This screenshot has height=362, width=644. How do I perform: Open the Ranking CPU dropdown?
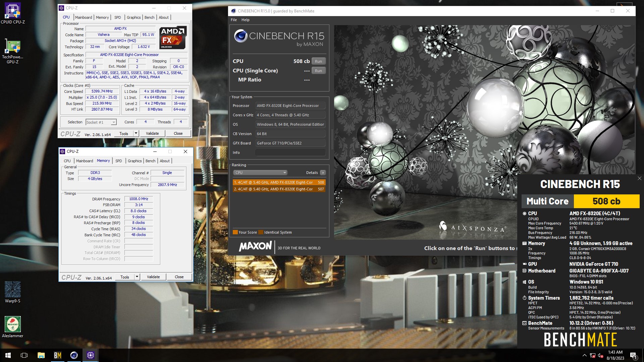pos(260,173)
